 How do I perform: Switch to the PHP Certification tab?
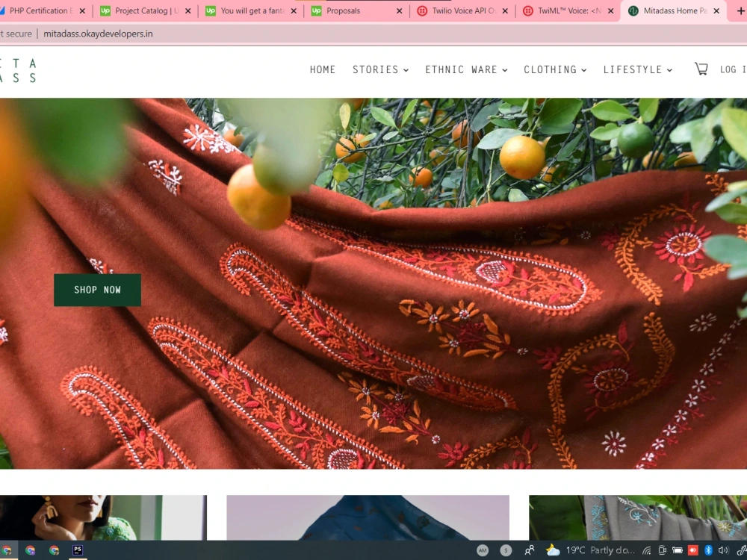point(40,10)
